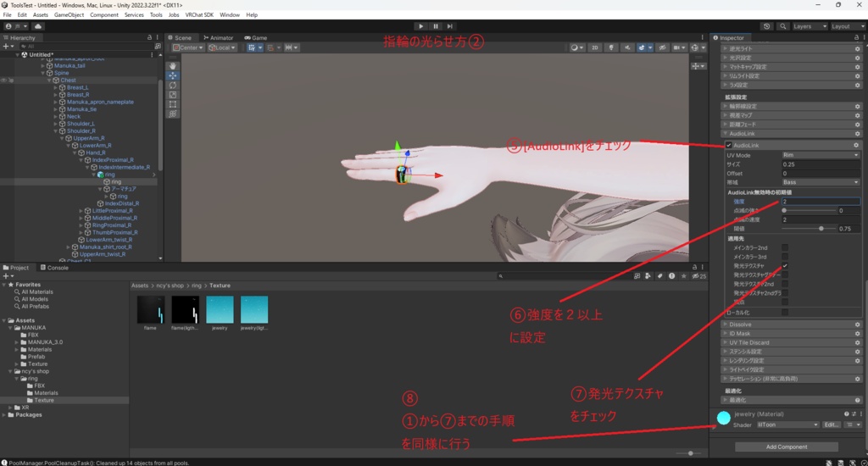Click the shader Edit... button
Viewport: 868px width, 466px height.
(x=831, y=424)
